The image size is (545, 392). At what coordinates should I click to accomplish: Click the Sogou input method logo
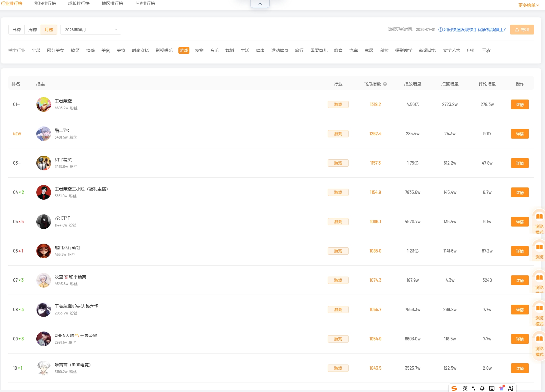tap(454, 388)
